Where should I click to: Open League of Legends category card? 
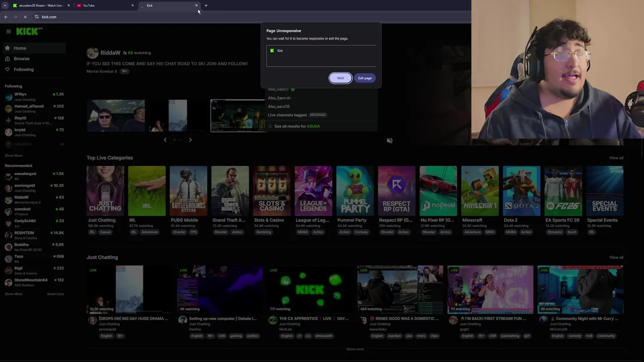[x=313, y=191]
